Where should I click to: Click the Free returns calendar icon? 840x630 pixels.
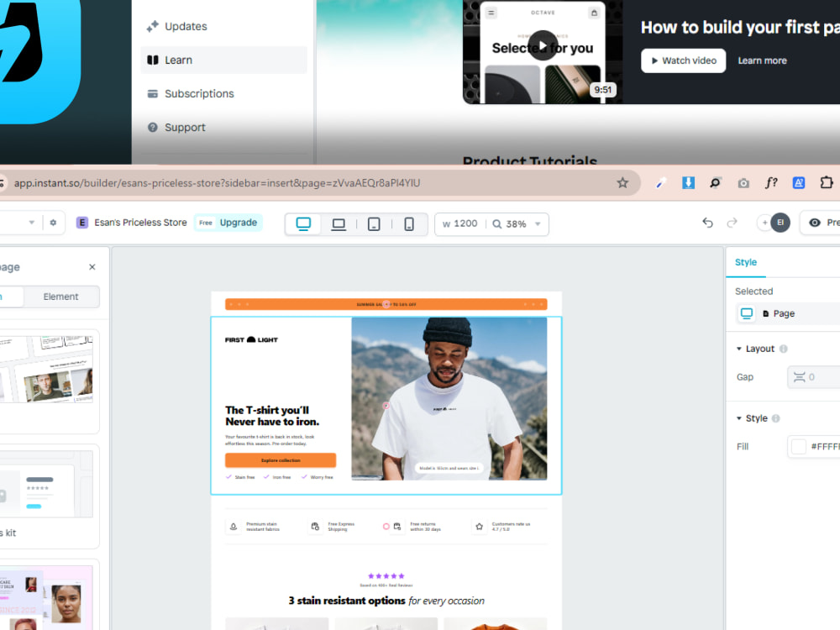397,527
